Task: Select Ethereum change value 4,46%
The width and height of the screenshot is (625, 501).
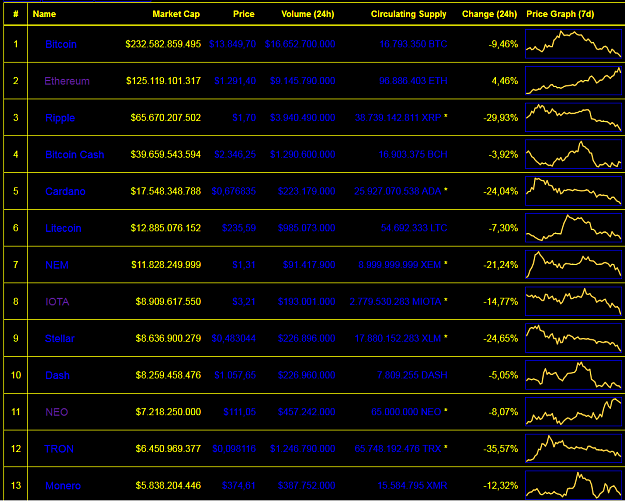Action: [504, 81]
